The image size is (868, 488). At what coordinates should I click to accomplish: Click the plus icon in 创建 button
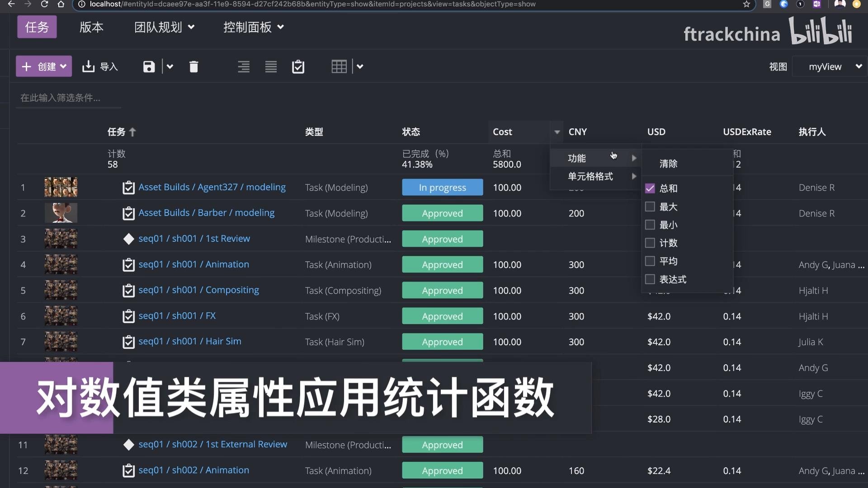click(27, 66)
